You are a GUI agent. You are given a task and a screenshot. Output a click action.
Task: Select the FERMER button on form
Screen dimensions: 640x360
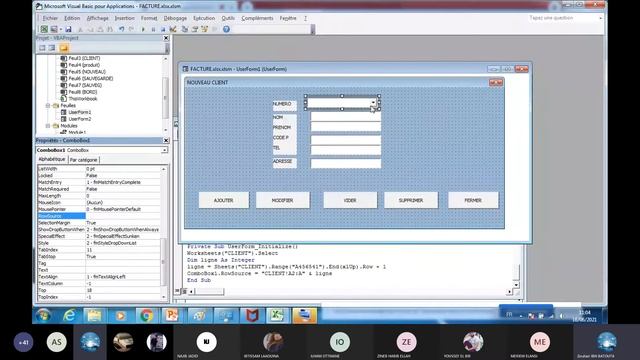coord(473,200)
